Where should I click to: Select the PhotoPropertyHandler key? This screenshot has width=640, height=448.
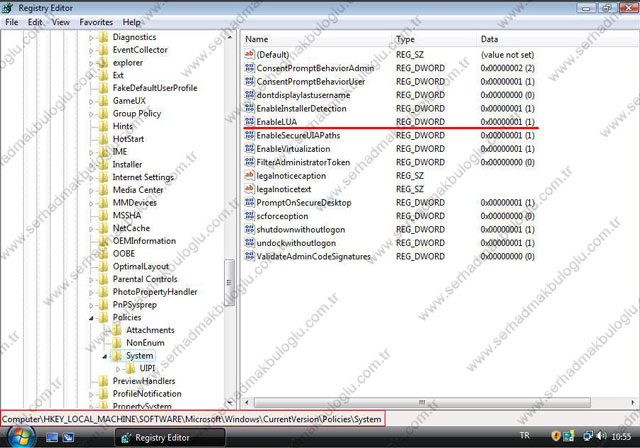pos(155,292)
